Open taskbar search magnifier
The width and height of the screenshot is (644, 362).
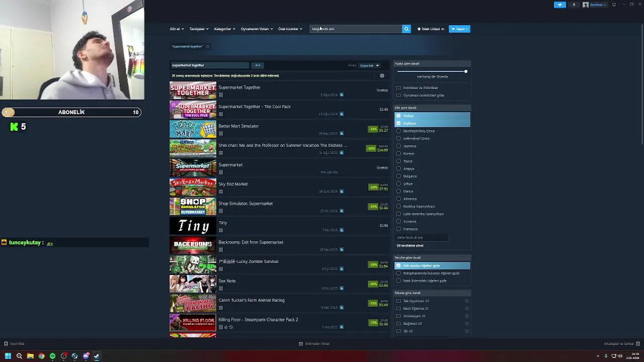[19, 356]
